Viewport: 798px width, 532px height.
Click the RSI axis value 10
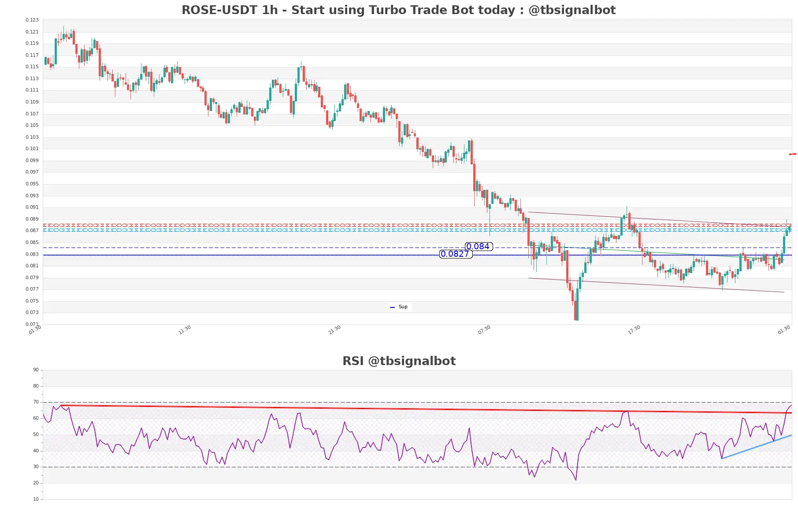[36, 499]
